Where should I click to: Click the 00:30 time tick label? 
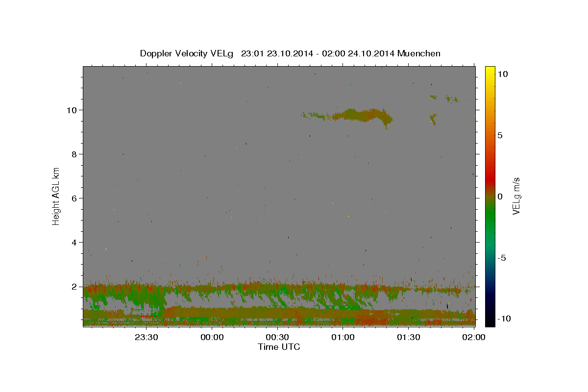[277, 337]
